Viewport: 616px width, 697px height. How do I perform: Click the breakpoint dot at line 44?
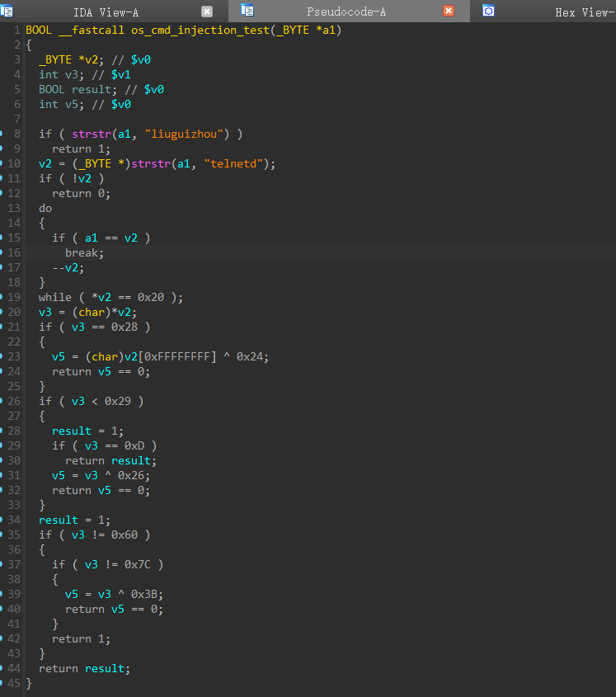pos(2,667)
